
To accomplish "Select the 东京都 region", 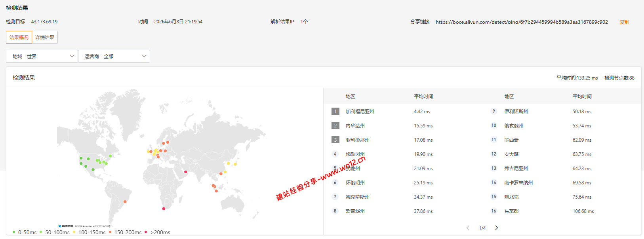I will tap(511, 211).
